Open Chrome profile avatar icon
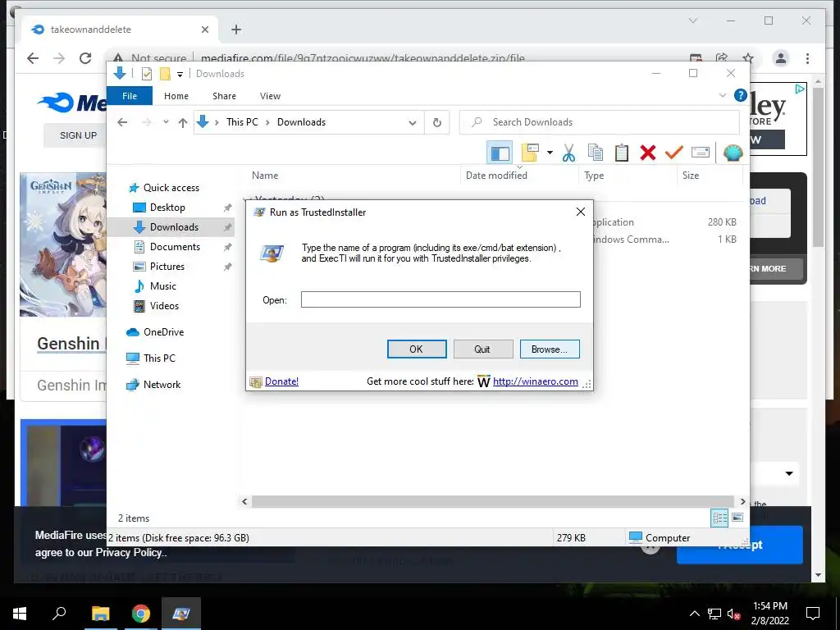840x630 pixels. (x=781, y=58)
